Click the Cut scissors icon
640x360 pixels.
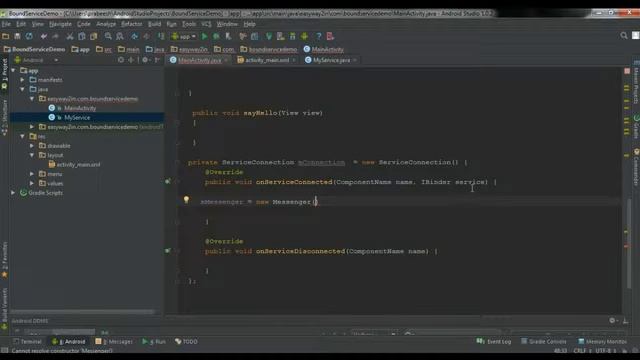70,36
